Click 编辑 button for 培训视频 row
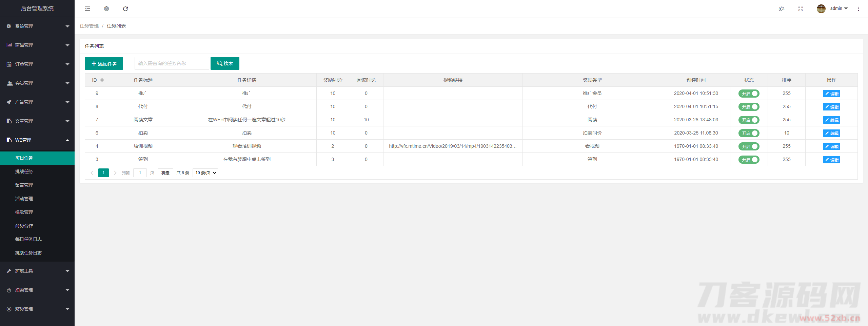868x326 pixels. [831, 146]
